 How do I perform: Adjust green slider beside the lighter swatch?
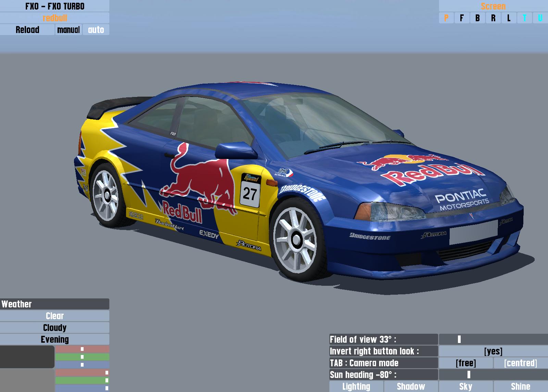(x=82, y=380)
